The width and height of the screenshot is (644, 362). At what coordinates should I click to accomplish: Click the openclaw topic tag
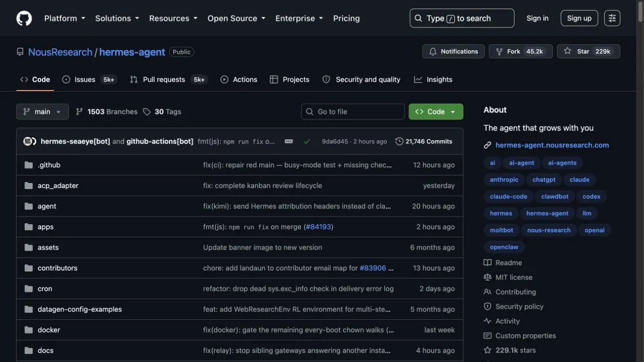click(504, 247)
